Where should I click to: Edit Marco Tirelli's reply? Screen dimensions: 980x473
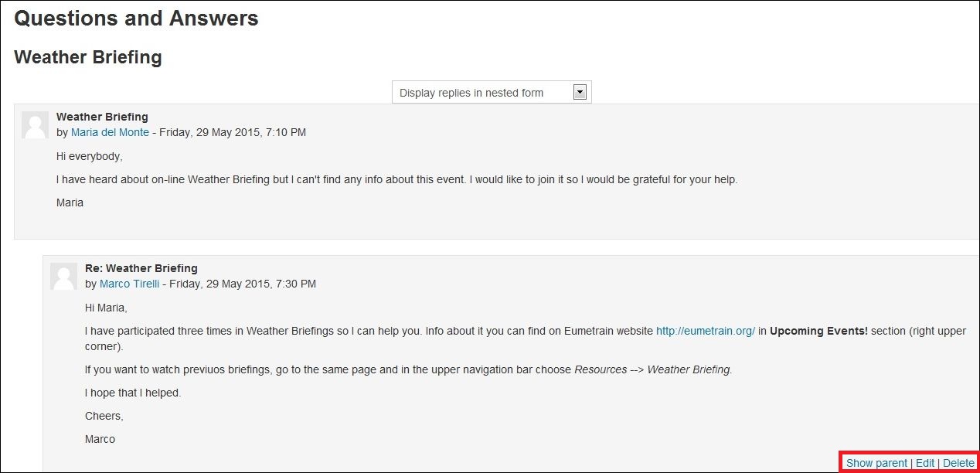[925, 463]
